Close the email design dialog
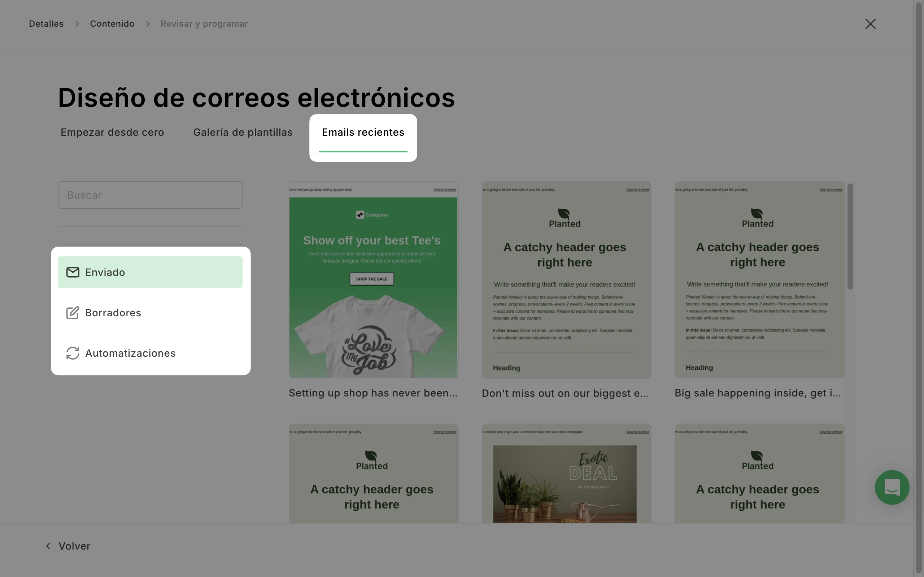 [870, 24]
